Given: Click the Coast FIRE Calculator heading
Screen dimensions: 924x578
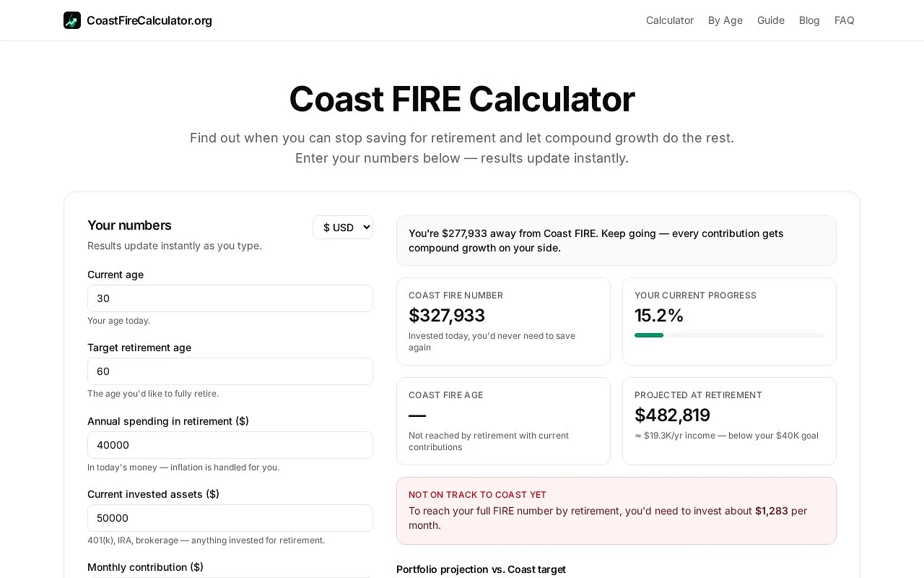Looking at the screenshot, I should [x=462, y=99].
